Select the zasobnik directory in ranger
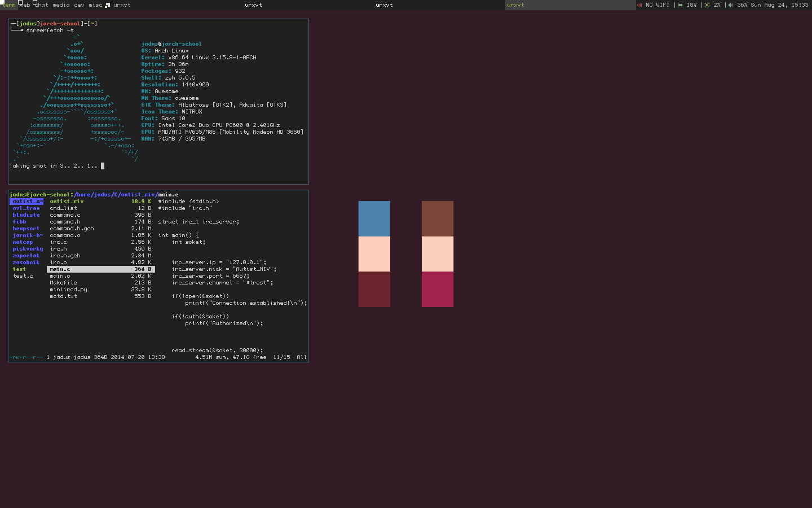 27,262
